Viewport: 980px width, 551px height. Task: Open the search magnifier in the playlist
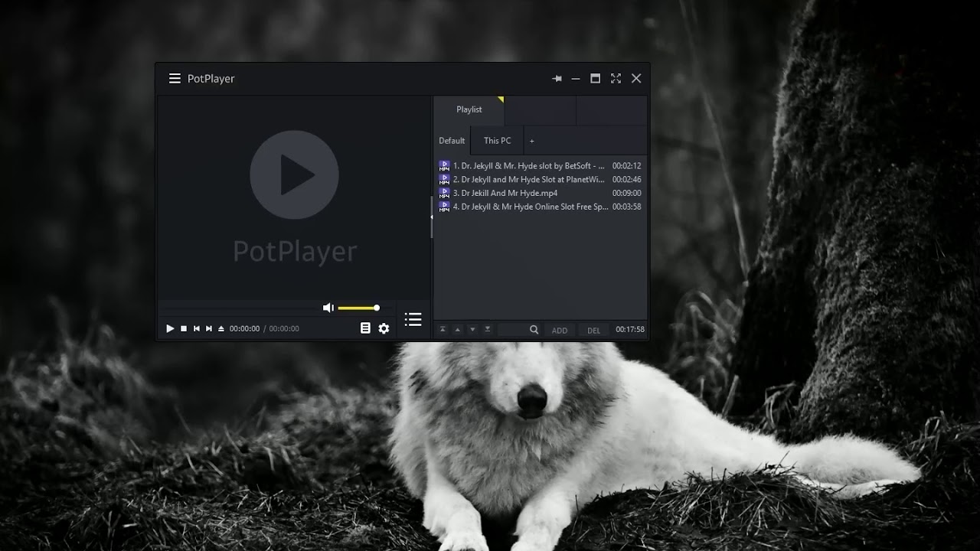534,329
